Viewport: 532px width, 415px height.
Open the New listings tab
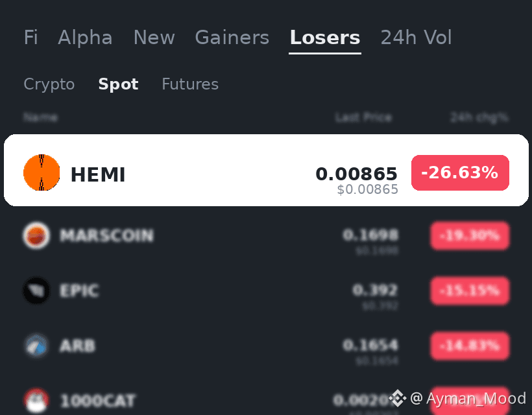[x=154, y=38]
